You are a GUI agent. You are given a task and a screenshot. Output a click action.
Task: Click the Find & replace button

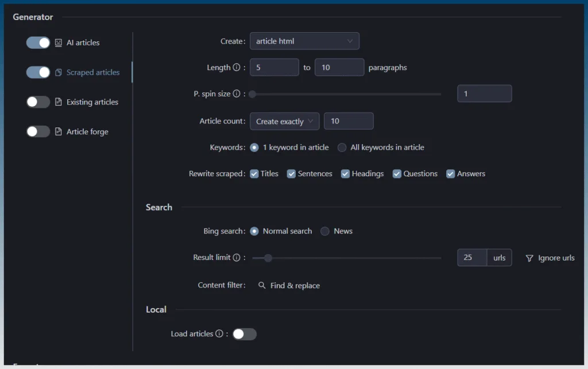point(289,285)
